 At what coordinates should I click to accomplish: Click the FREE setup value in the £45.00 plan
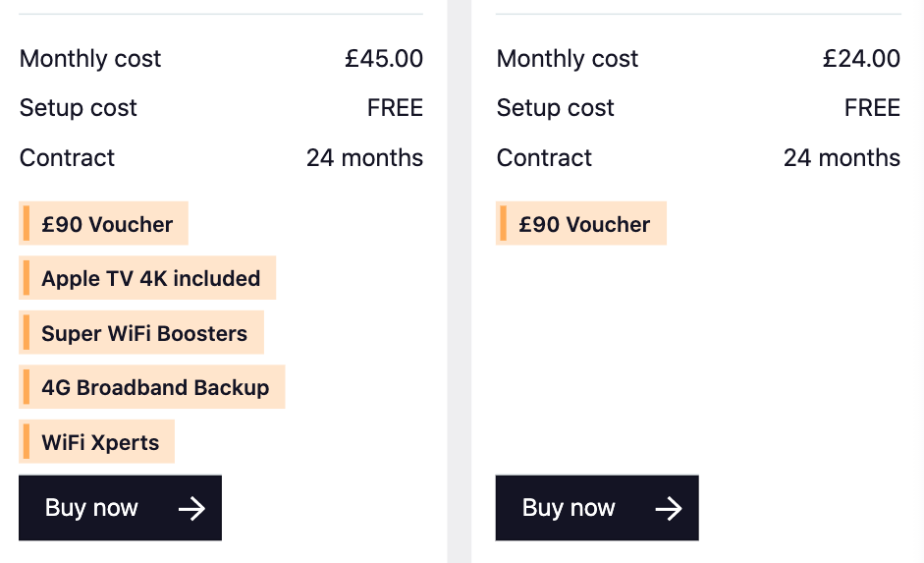click(395, 108)
